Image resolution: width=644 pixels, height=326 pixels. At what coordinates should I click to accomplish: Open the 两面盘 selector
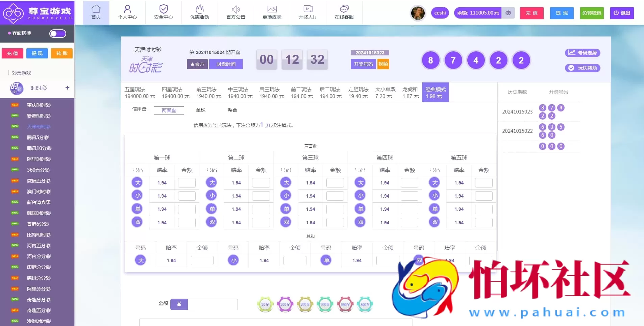pos(169,110)
